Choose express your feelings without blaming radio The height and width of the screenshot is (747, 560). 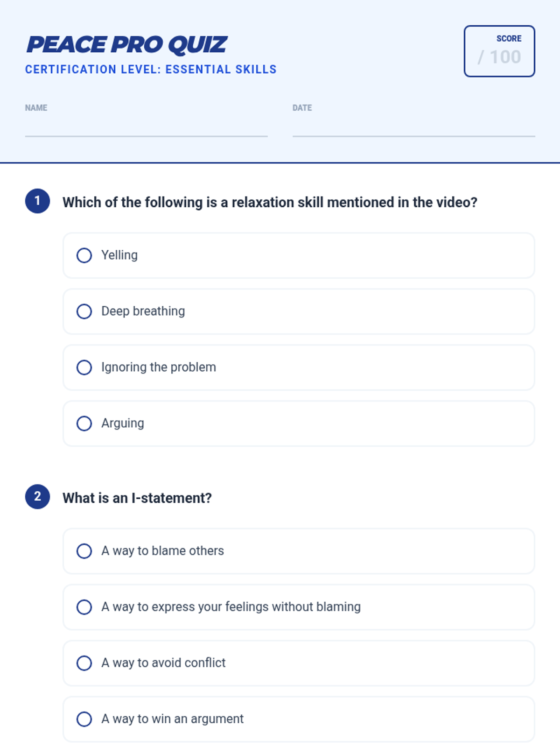[x=84, y=607]
